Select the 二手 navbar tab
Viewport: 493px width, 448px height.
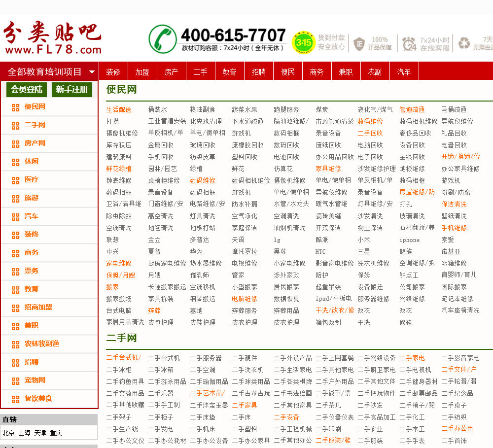click(200, 71)
